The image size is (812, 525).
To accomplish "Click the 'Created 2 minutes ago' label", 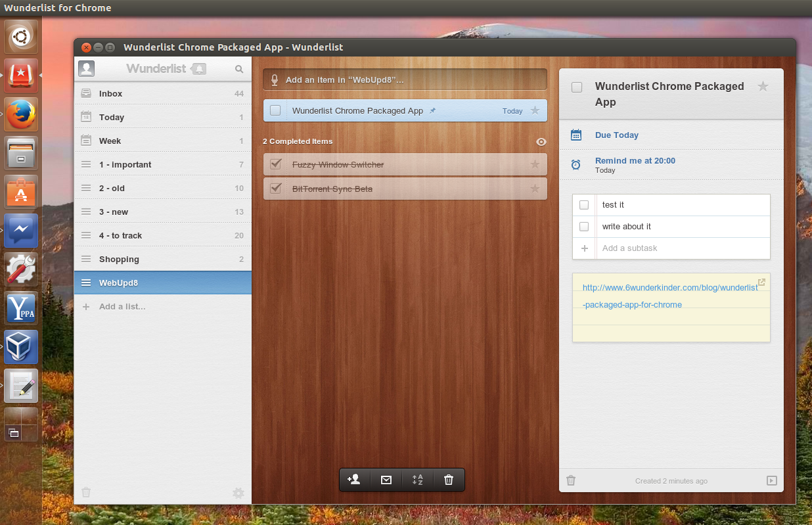I will [671, 481].
